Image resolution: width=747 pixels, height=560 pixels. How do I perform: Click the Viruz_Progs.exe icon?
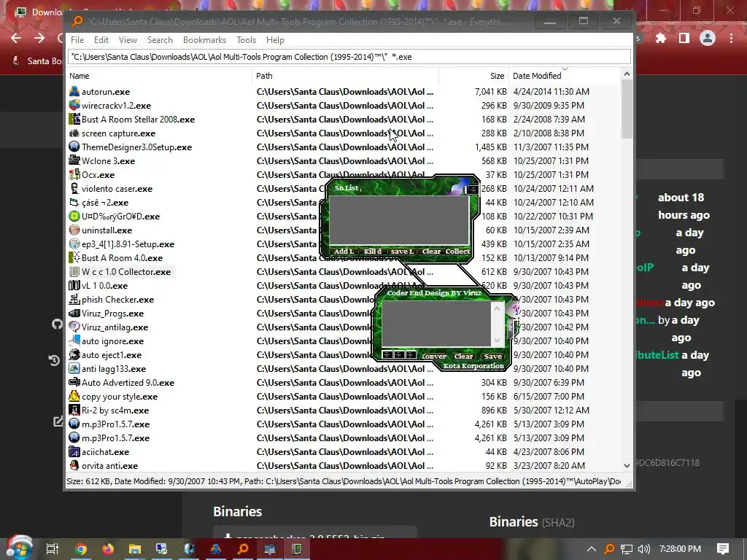pyautogui.click(x=74, y=313)
